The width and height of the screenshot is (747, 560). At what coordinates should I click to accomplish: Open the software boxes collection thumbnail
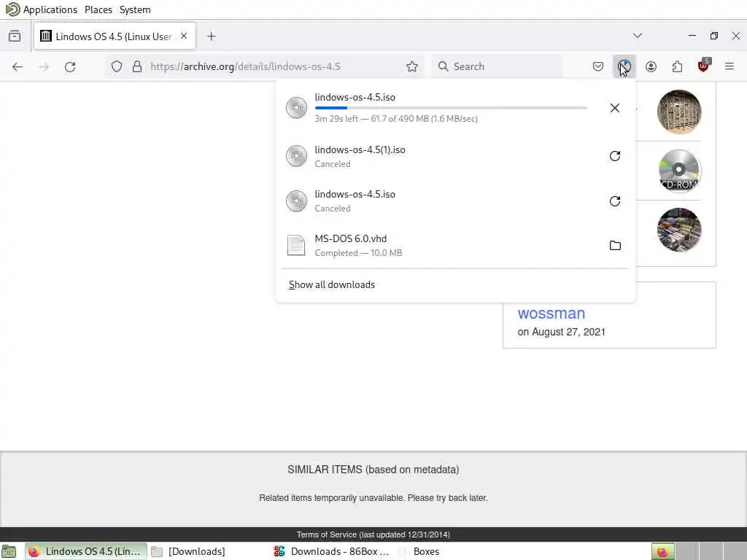point(679,230)
